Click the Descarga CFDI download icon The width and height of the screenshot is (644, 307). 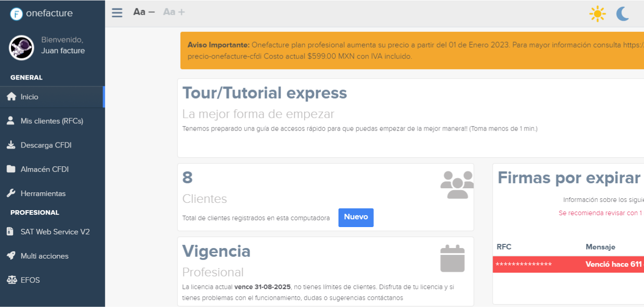(x=11, y=145)
